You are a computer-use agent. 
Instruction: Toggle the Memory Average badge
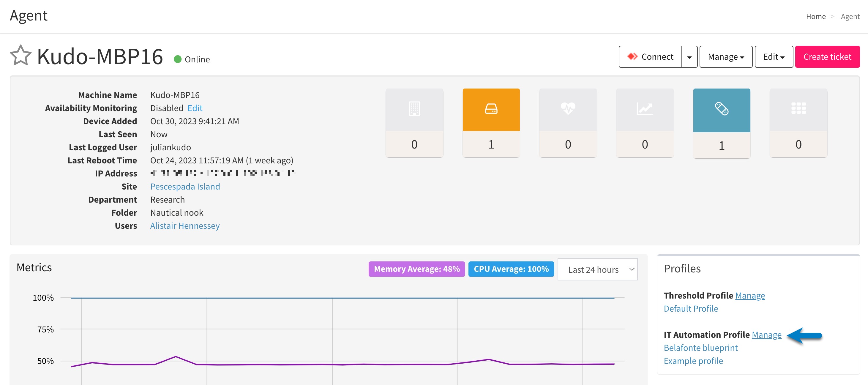coord(416,269)
